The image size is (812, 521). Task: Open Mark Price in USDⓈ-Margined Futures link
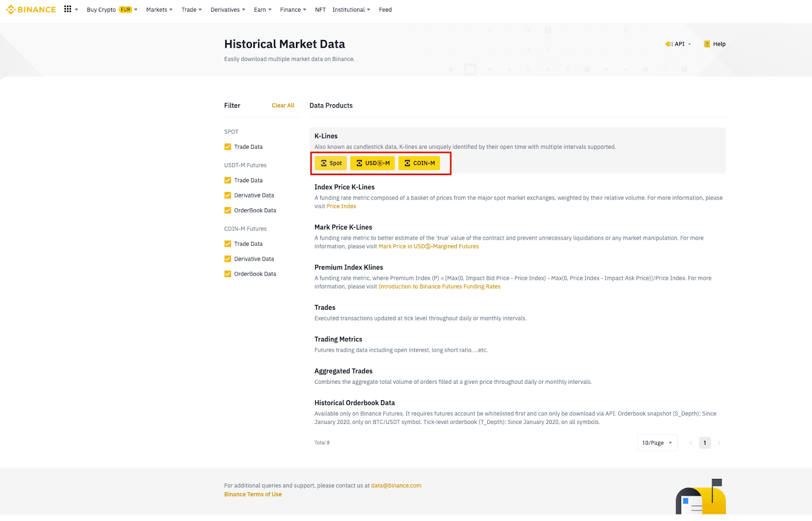tap(429, 246)
